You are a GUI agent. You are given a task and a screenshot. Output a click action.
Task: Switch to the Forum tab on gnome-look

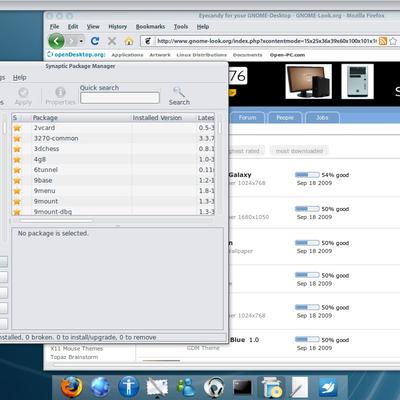click(x=247, y=118)
